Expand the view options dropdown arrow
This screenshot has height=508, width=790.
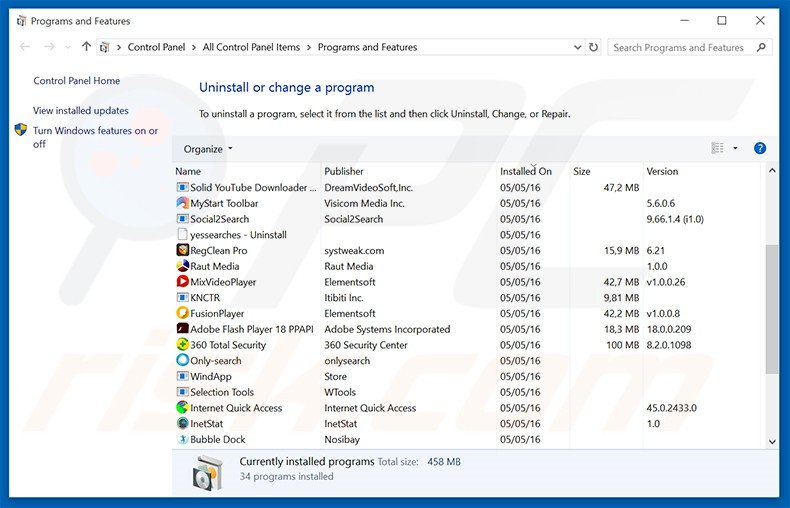[735, 148]
